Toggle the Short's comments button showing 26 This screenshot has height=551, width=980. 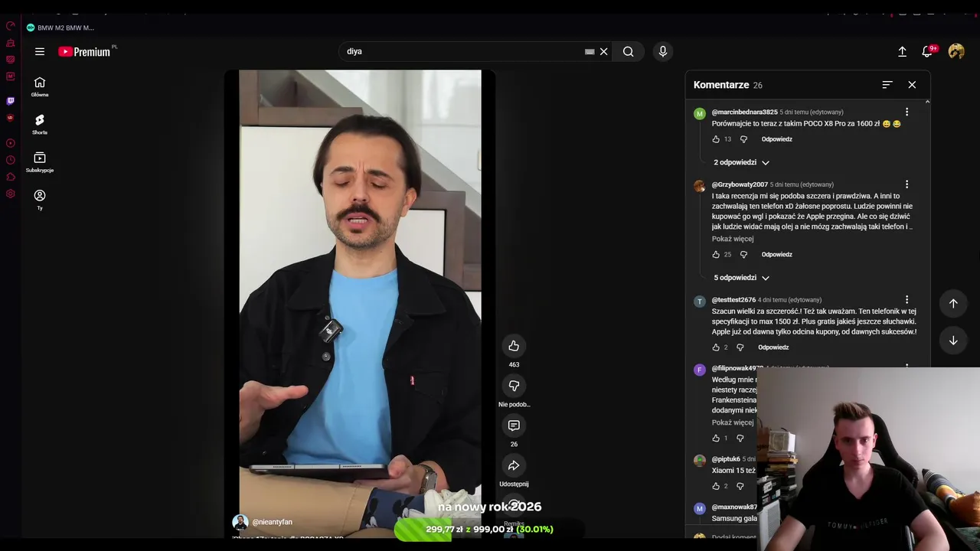pos(514,425)
